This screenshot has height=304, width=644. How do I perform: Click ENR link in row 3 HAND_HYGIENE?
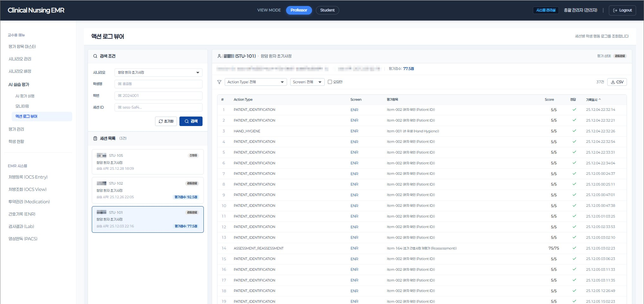pyautogui.click(x=354, y=131)
